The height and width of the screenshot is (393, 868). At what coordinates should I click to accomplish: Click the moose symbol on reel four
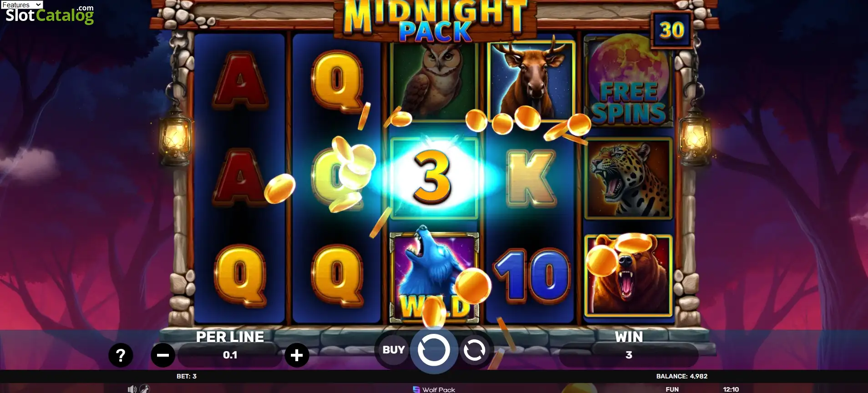point(531,81)
